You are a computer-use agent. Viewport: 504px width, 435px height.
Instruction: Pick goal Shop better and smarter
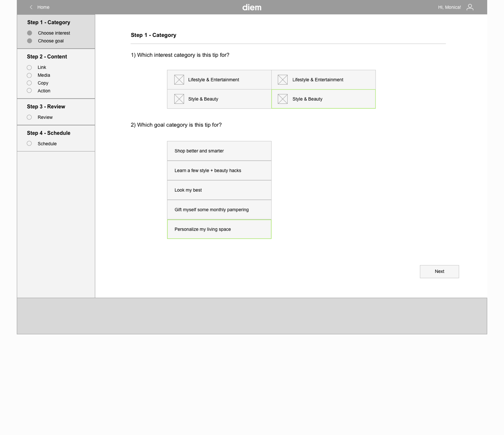pyautogui.click(x=219, y=151)
